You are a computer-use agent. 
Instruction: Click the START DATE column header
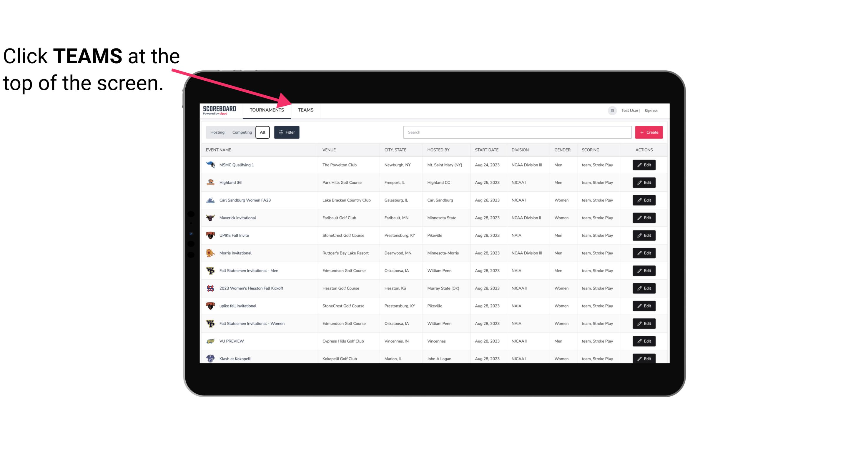tap(487, 149)
